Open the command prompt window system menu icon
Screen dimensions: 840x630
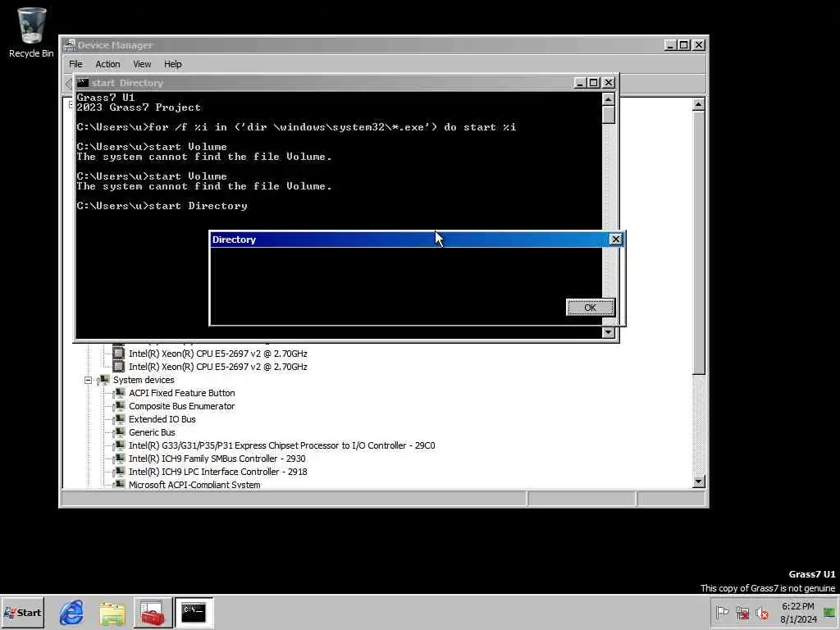point(83,83)
